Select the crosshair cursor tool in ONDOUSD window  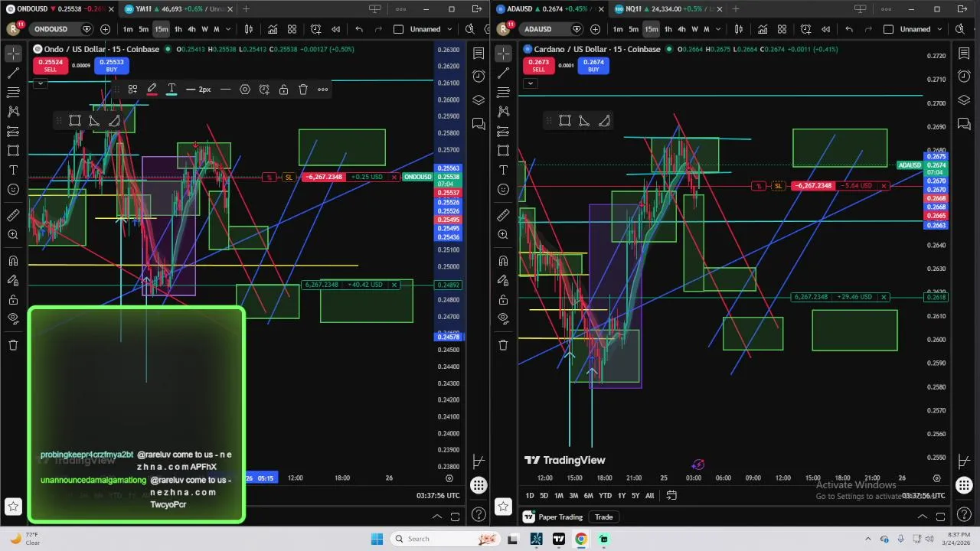13,53
